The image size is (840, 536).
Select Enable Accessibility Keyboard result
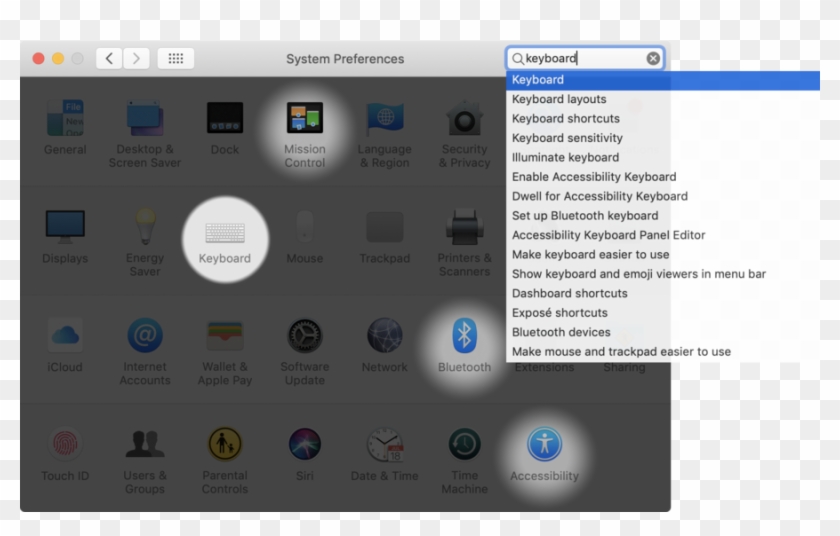click(663, 177)
